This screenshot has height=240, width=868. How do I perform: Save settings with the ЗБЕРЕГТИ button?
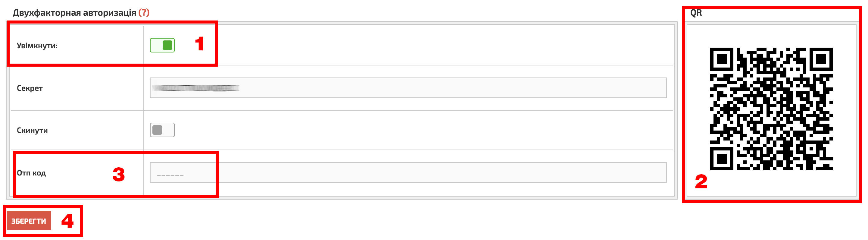[x=29, y=221]
